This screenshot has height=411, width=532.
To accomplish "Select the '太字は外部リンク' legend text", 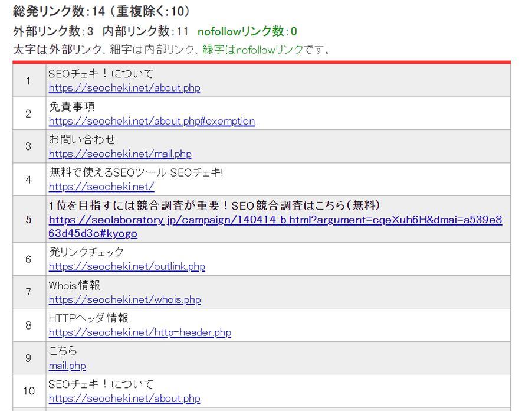I will coord(57,50).
